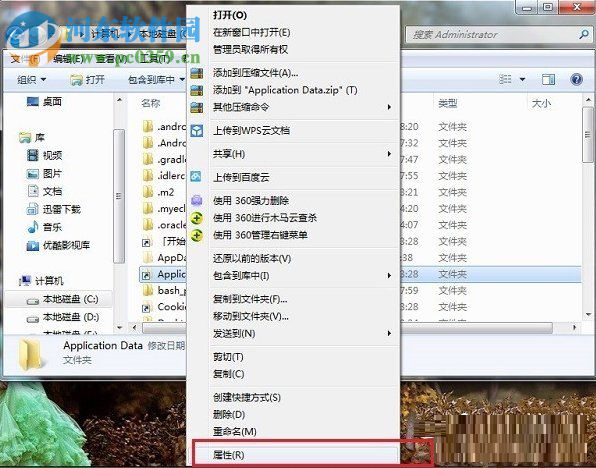Choose 复制(C) from context menu

pyautogui.click(x=228, y=374)
